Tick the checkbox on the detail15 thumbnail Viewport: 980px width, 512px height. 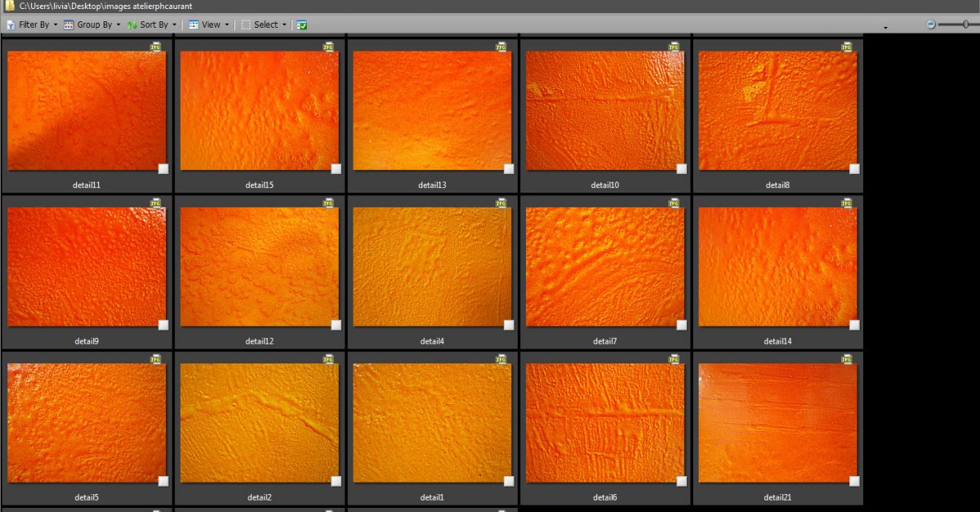click(x=336, y=169)
